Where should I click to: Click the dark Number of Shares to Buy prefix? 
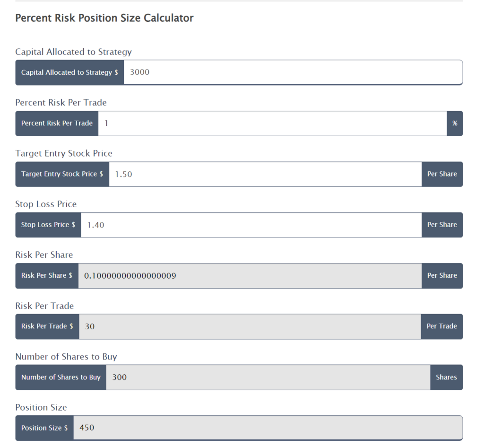tap(61, 378)
